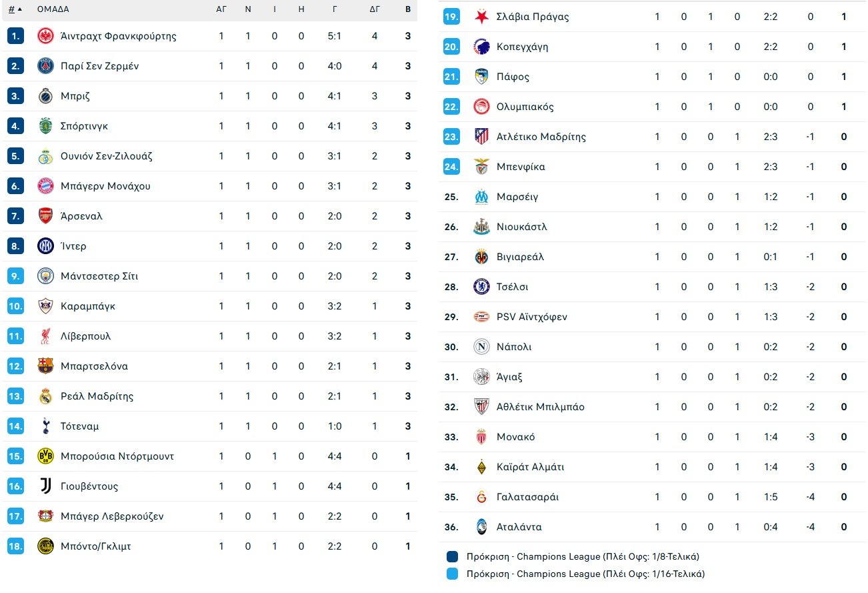This screenshot has height=593, width=868.
Task: Click the Galatasaray logo icon
Action: [x=481, y=497]
